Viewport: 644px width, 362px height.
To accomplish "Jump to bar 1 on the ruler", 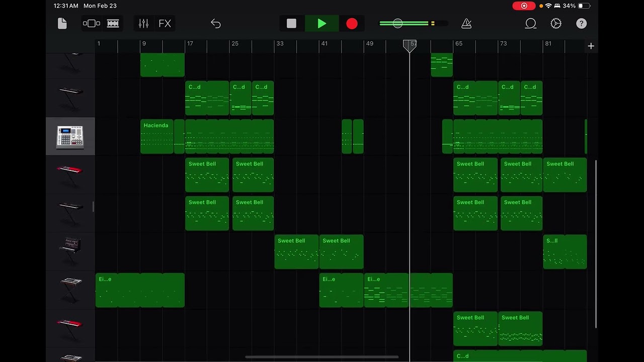I will [99, 44].
